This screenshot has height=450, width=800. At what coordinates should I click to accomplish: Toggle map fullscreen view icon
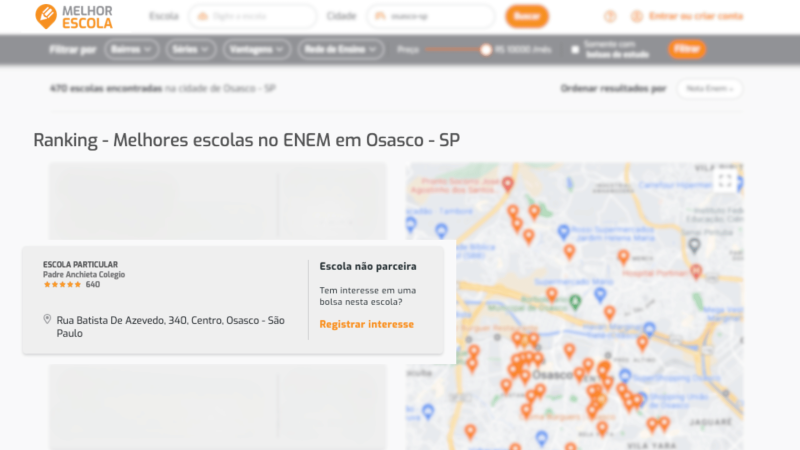pos(725,180)
